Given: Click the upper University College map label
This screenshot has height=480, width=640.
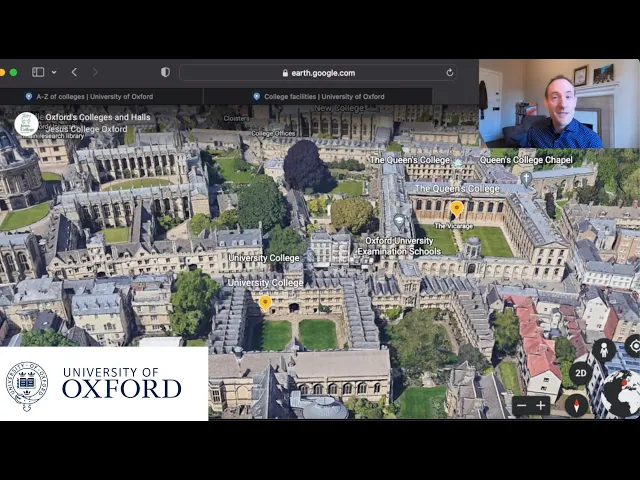Looking at the screenshot, I should click(264, 258).
